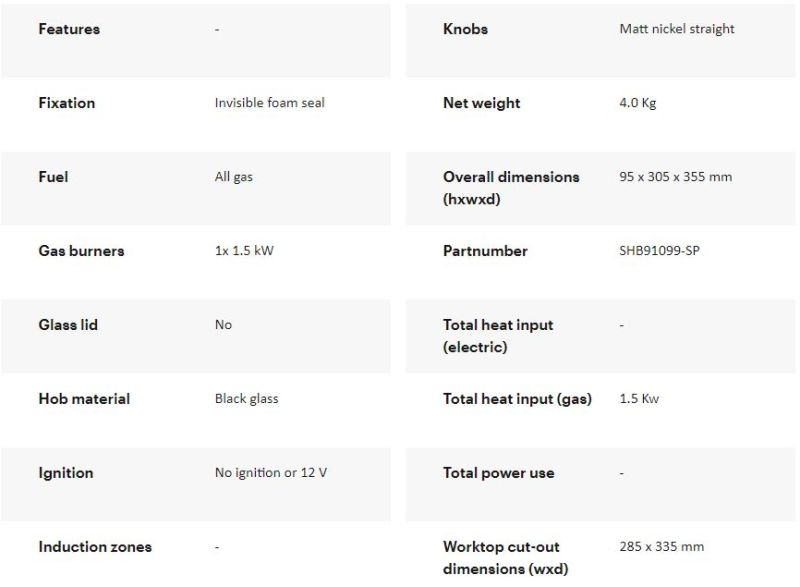Select the part number SHB91099-SP

(x=660, y=251)
